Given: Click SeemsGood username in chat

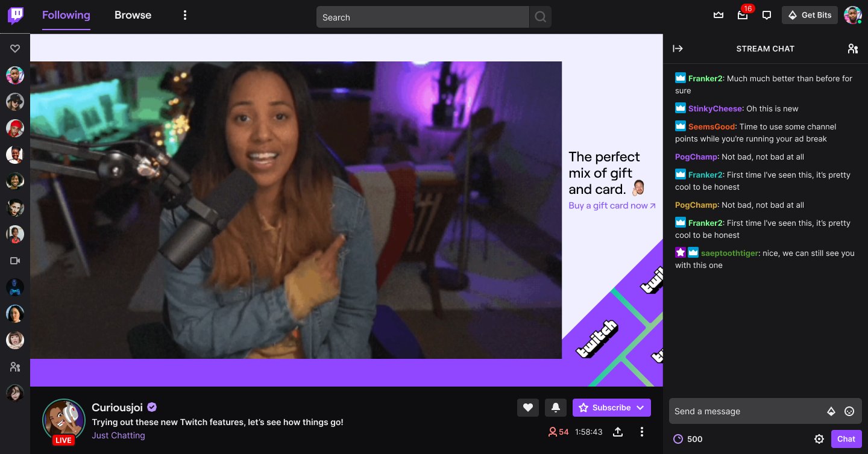Looking at the screenshot, I should [x=712, y=127].
